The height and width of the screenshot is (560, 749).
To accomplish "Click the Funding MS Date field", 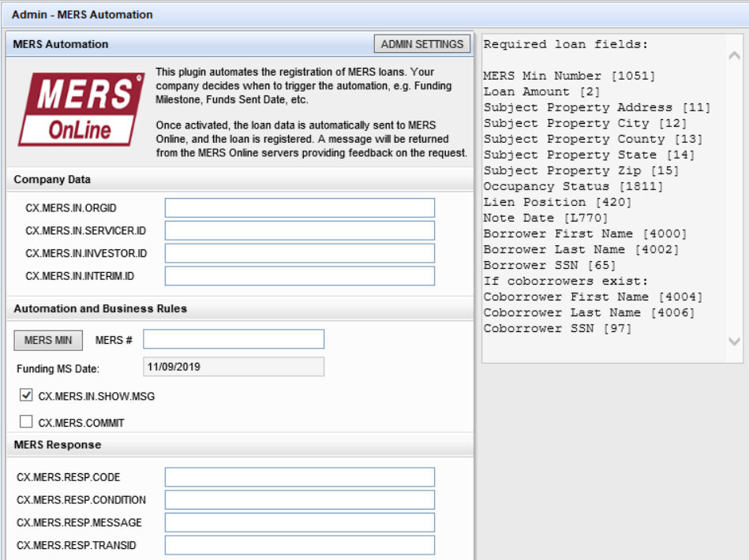I will coord(233,367).
